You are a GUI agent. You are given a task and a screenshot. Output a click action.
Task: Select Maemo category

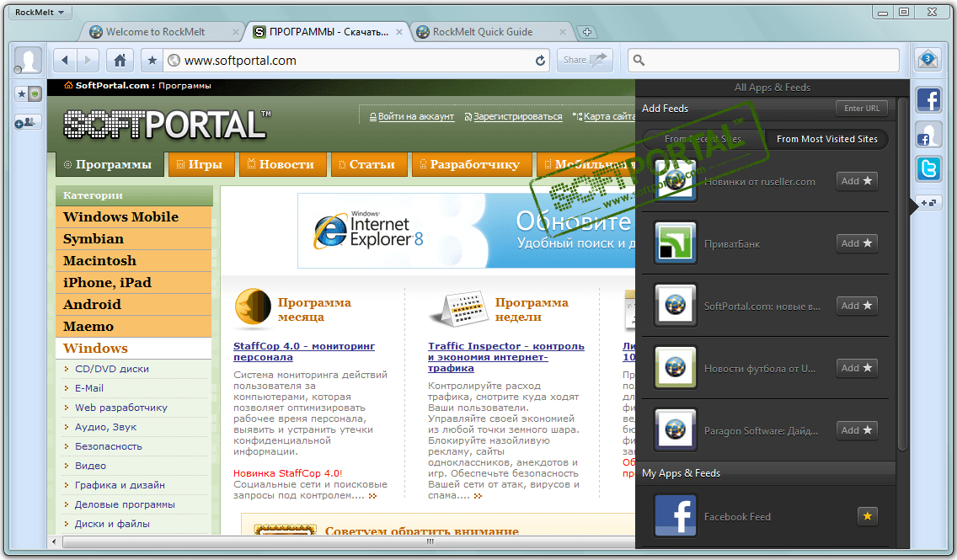pyautogui.click(x=134, y=327)
